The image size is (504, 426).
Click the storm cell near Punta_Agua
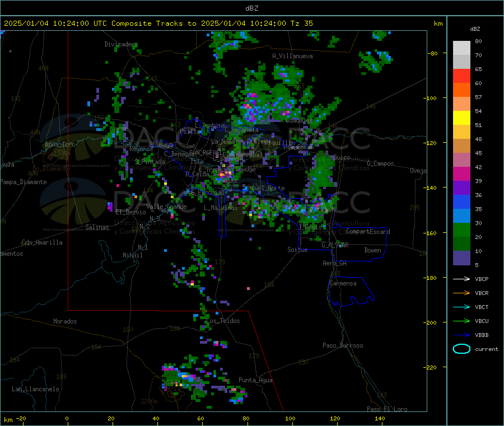click(237, 395)
